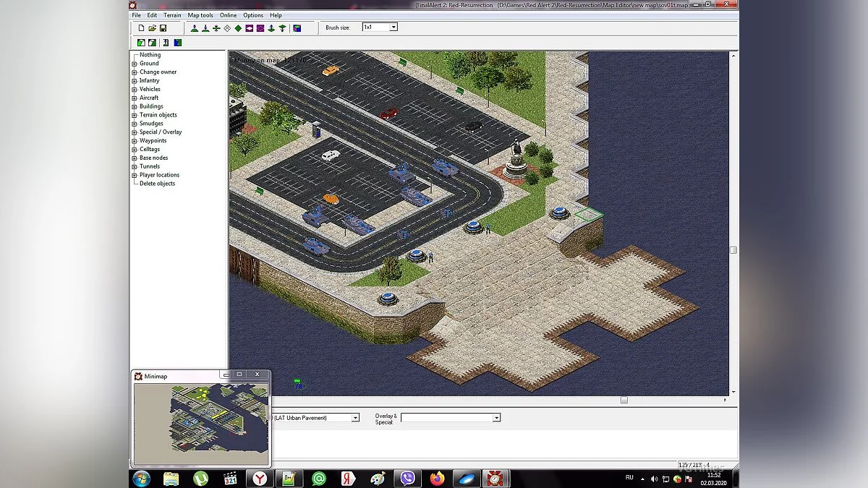Open the Terrain menu
868x488 pixels.
[171, 14]
